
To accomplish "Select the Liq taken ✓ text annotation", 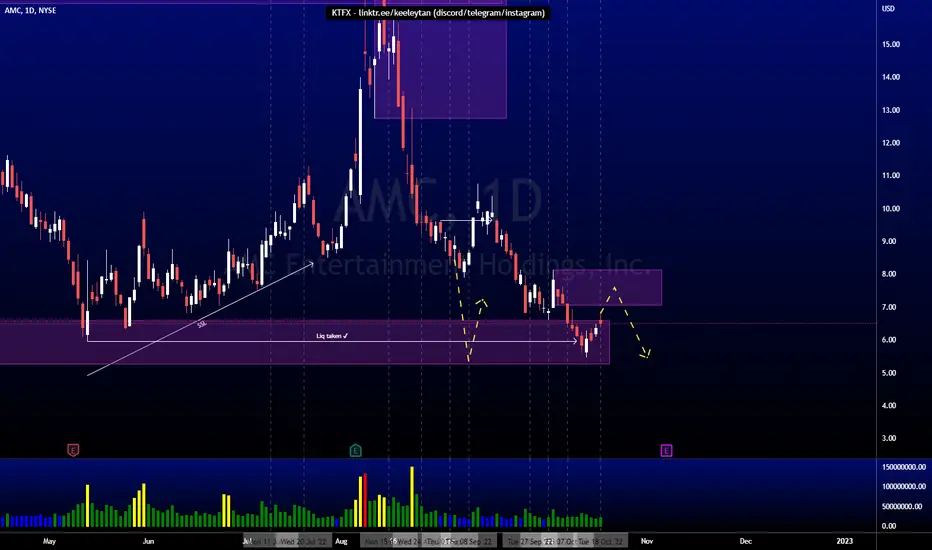I will [x=332, y=336].
